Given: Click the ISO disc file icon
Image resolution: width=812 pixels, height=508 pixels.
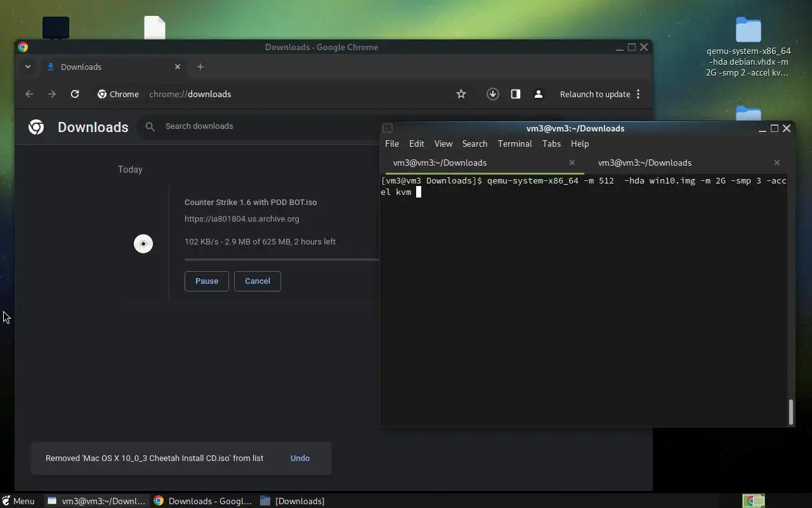Looking at the screenshot, I should pyautogui.click(x=143, y=244).
